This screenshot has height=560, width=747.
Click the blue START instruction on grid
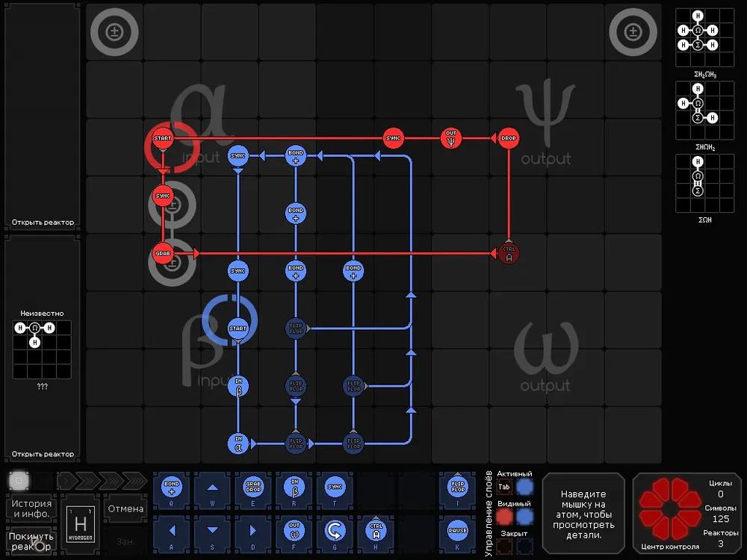pyautogui.click(x=238, y=328)
